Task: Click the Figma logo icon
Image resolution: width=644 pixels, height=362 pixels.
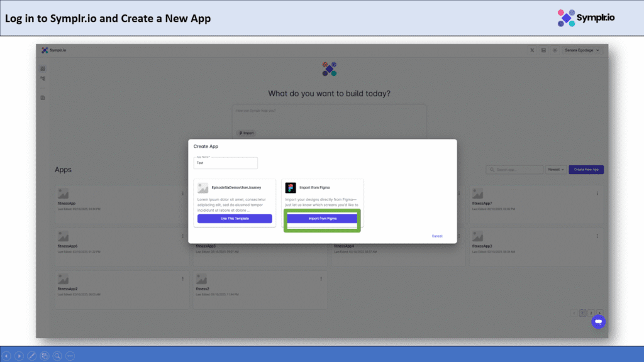Action: point(291,188)
